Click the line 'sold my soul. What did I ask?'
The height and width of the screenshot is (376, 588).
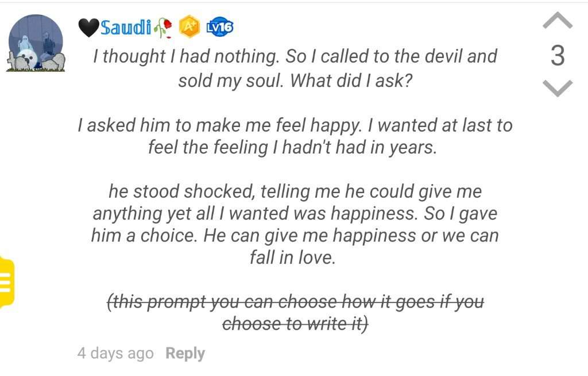click(295, 80)
